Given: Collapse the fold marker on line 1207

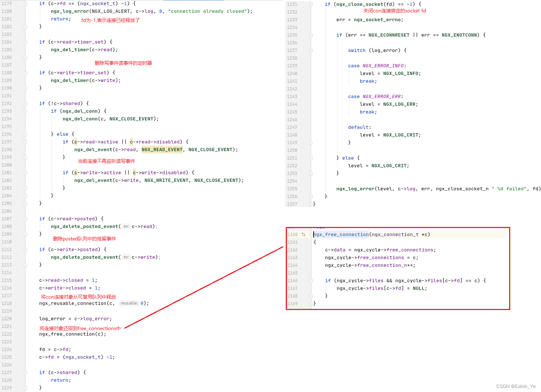Looking at the screenshot, I should pyautogui.click(x=25, y=219).
